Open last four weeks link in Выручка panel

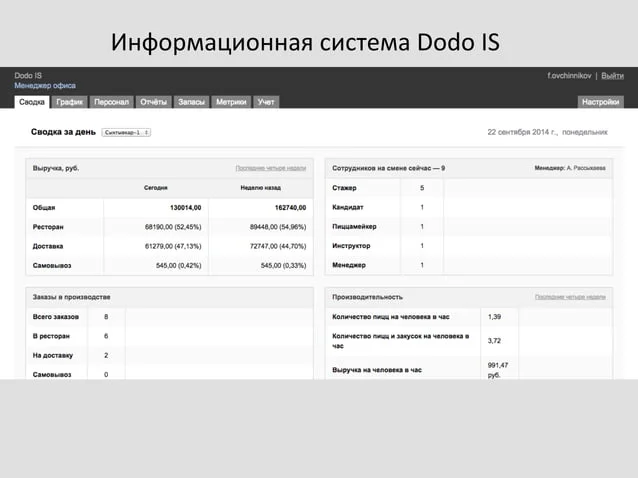click(271, 168)
